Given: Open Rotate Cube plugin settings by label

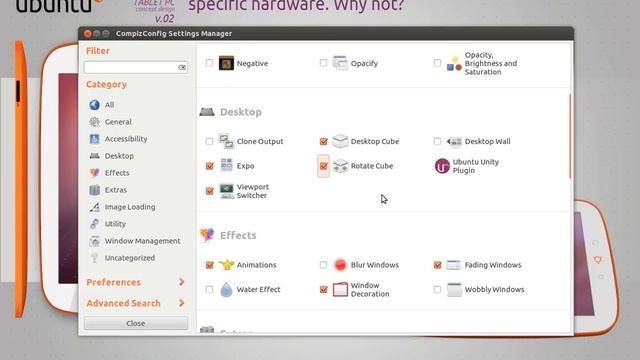Looking at the screenshot, I should tap(372, 166).
